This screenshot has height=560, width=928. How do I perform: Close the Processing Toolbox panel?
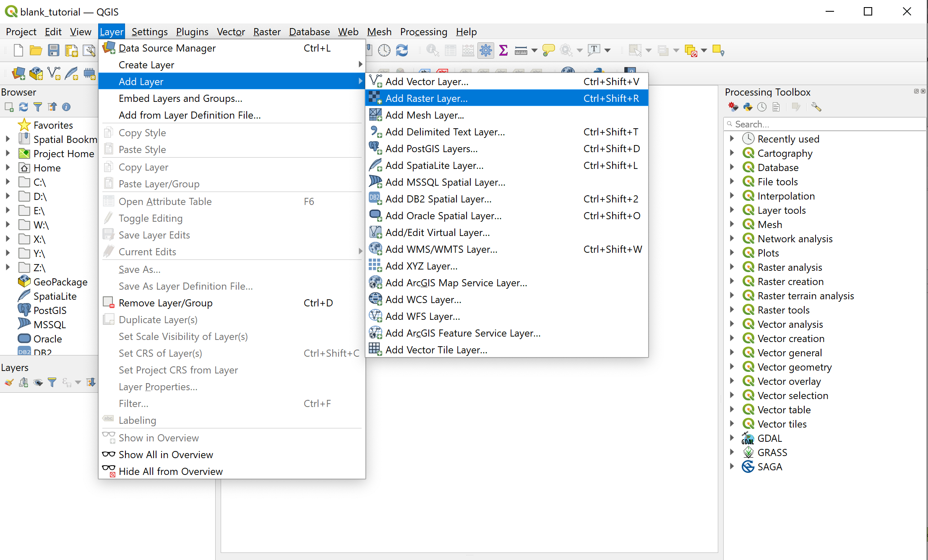923,91
